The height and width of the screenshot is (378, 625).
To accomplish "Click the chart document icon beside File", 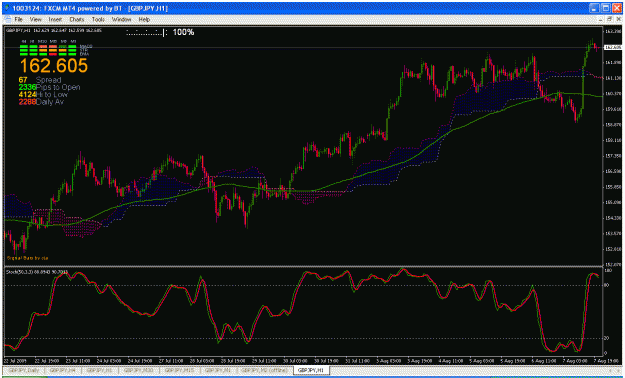I will [8, 19].
